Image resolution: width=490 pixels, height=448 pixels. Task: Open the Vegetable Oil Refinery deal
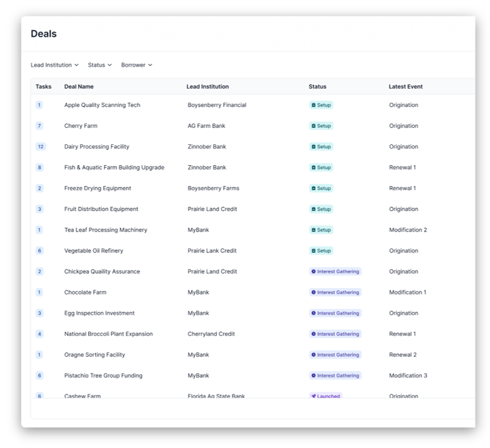point(94,251)
